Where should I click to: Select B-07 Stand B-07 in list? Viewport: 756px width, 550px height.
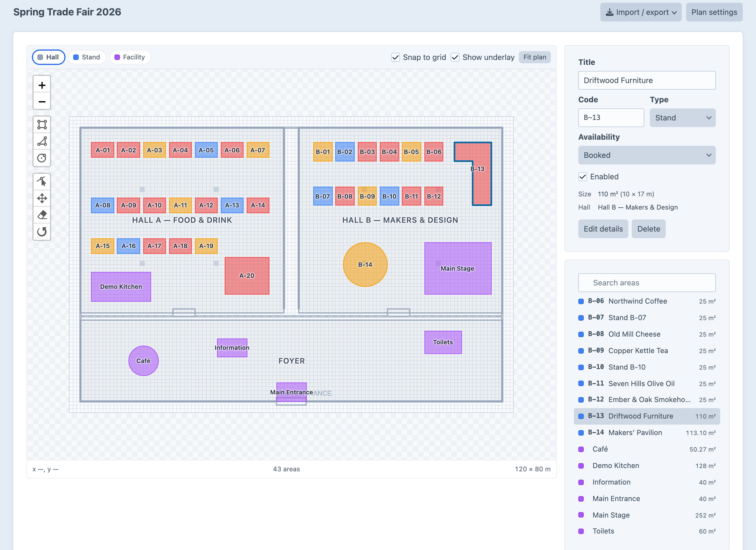(x=647, y=317)
